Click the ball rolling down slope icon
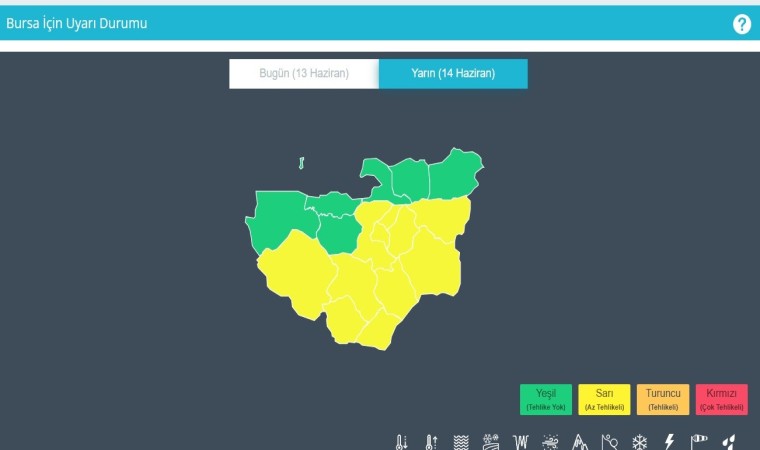The height and width of the screenshot is (450, 760). pyautogui.click(x=609, y=441)
